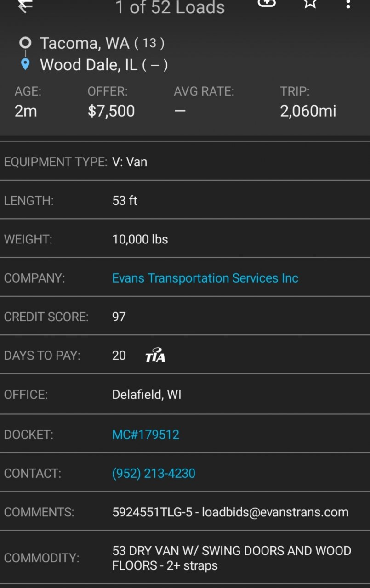This screenshot has height=588, width=370.
Task: Tap the "1 of 52 Loads" title
Action: point(170,7)
